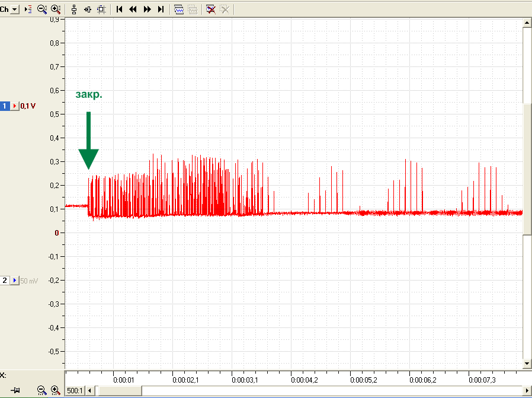Step backward with the rewind button
Screen dimensions: 532x398
pyautogui.click(x=133, y=9)
